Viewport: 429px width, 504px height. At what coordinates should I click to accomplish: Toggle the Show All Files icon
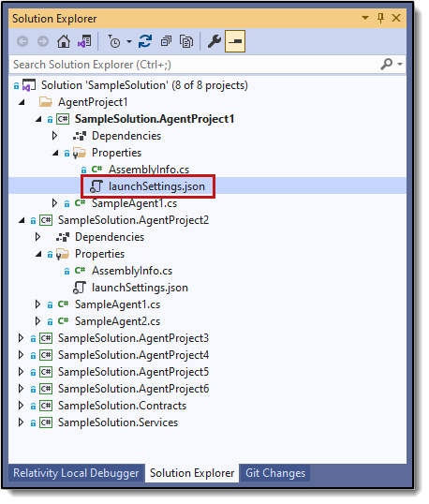pyautogui.click(x=186, y=41)
